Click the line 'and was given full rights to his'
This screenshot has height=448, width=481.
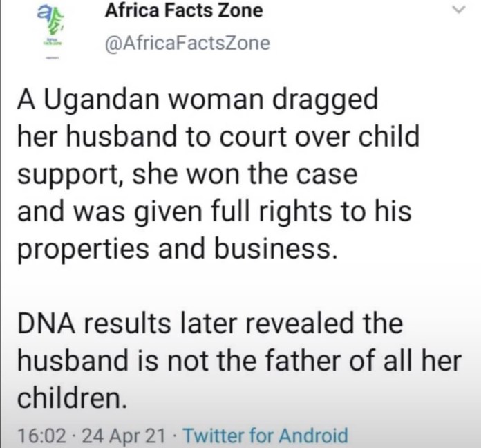[214, 212]
